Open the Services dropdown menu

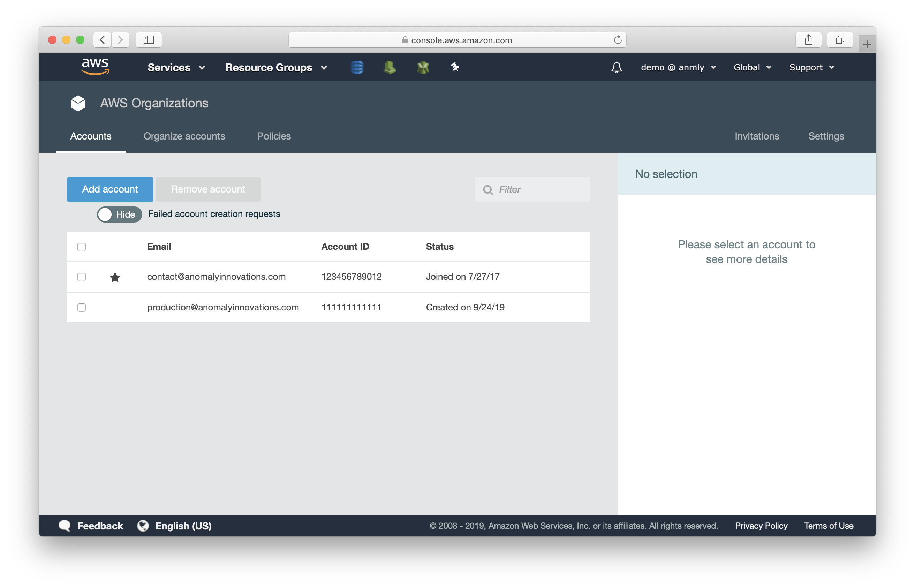pyautogui.click(x=175, y=67)
